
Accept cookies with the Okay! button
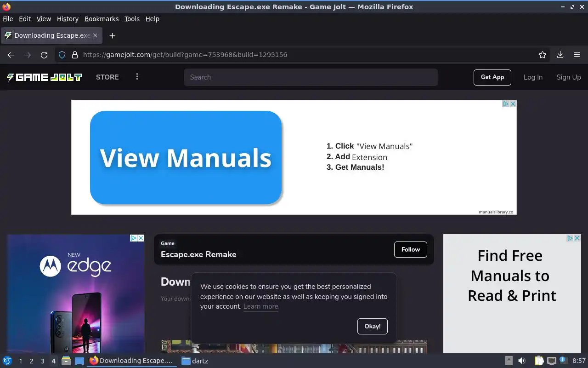coord(372,326)
